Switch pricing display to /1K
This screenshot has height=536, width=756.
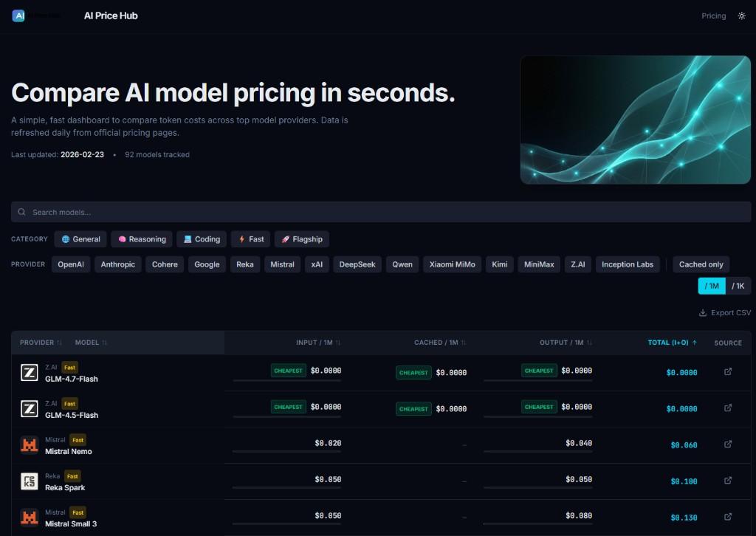click(x=737, y=286)
